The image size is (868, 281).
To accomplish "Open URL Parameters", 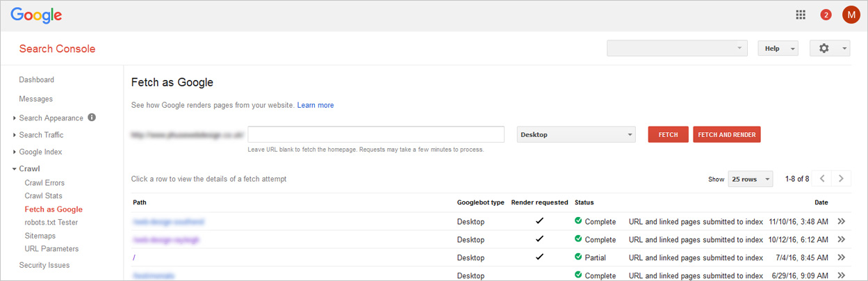I will click(x=51, y=249).
